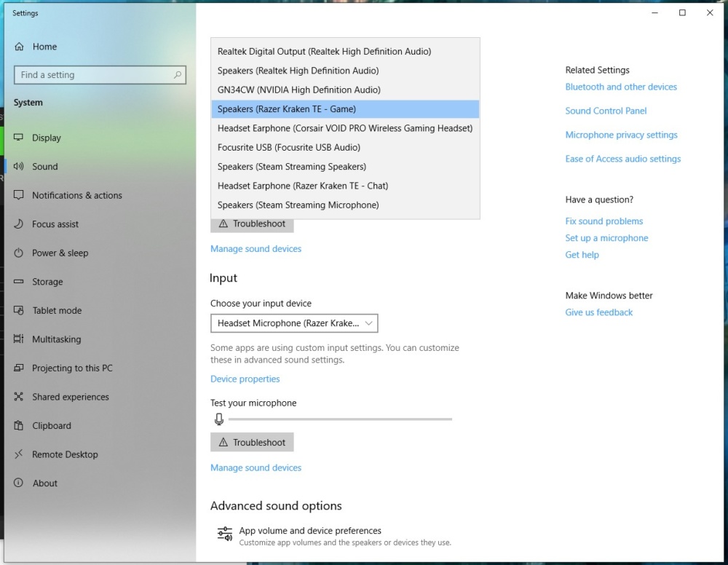Choose Speakers (Steam Streaming Speakers)

pyautogui.click(x=345, y=166)
